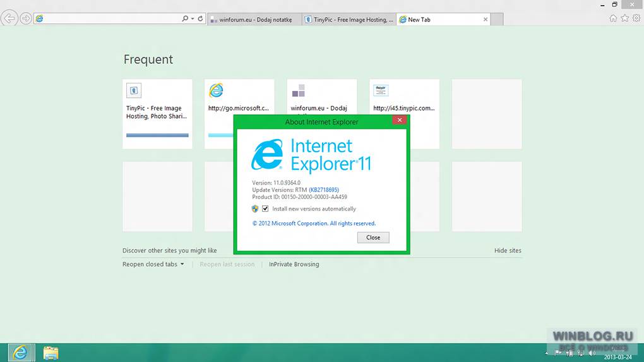Screen dimensions: 644x362
Task: Click the Forward navigation arrow
Action: (25, 18)
